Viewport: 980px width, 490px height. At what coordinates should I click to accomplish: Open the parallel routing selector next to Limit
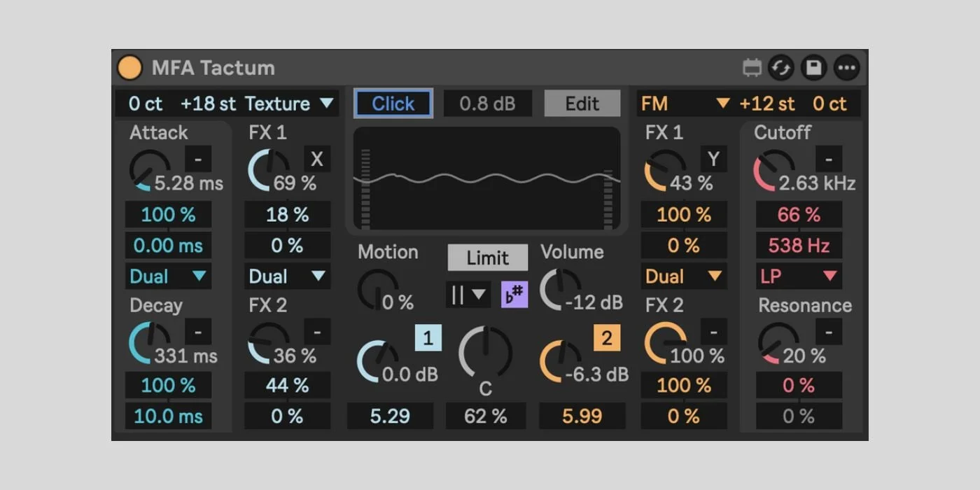[x=468, y=293]
